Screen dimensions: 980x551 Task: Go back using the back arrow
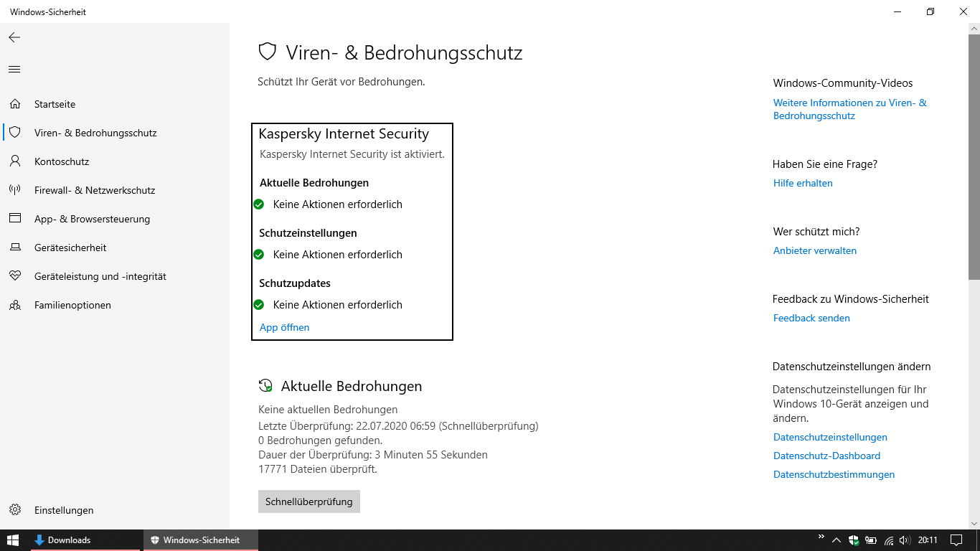point(14,37)
